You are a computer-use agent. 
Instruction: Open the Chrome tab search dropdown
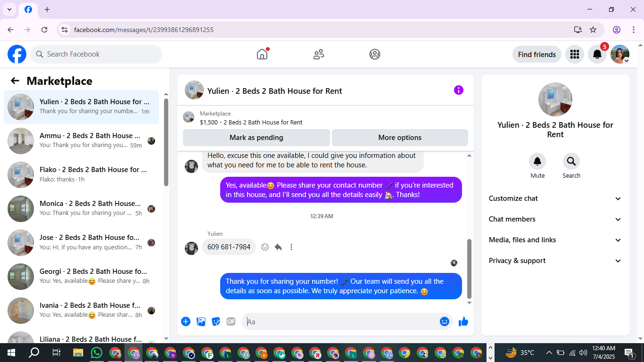[9, 9]
